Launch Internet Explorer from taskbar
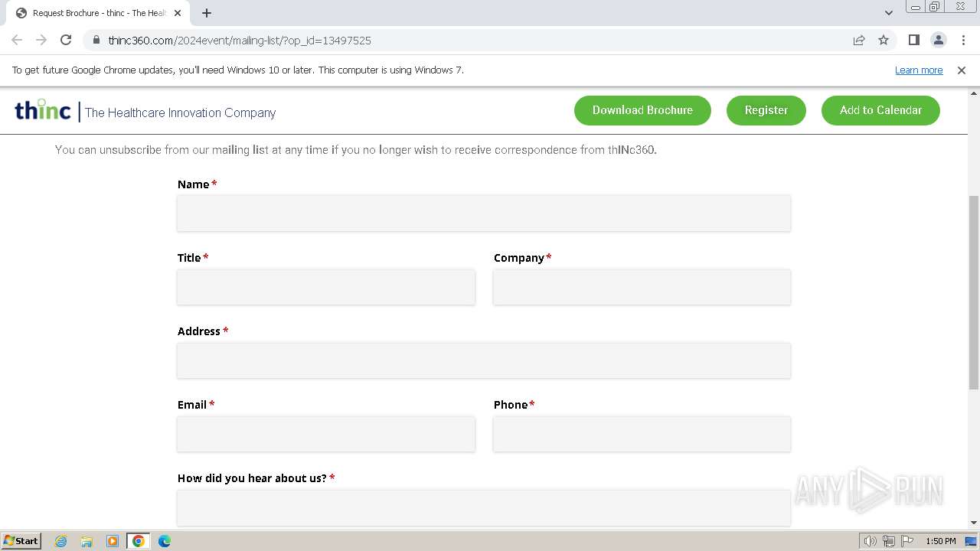980x551 pixels. [x=60, y=541]
